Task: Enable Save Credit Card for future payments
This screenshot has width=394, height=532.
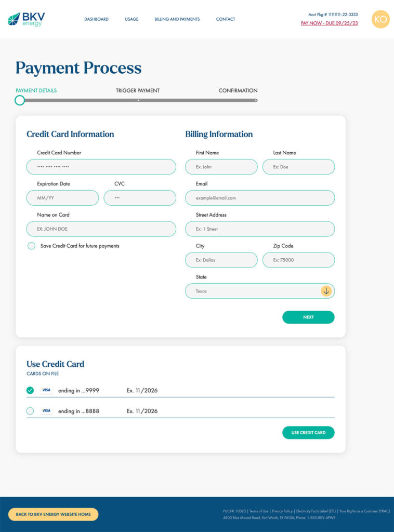Action: 32,246
